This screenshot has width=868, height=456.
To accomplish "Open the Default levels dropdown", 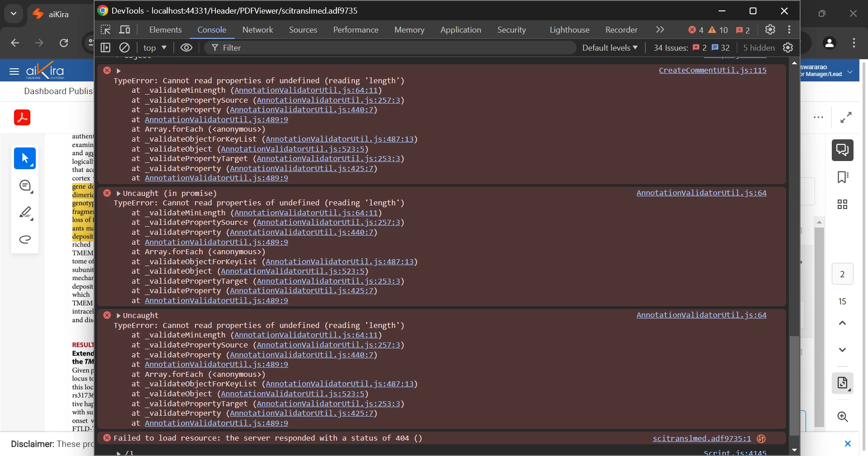I will [x=610, y=47].
